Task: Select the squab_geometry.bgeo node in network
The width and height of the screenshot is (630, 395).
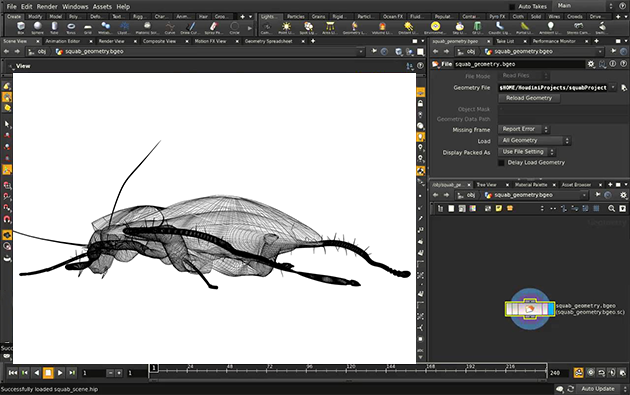Action: click(530, 309)
